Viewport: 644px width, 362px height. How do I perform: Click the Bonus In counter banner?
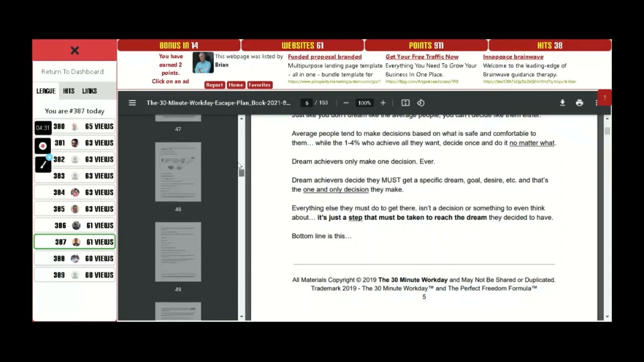(179, 45)
